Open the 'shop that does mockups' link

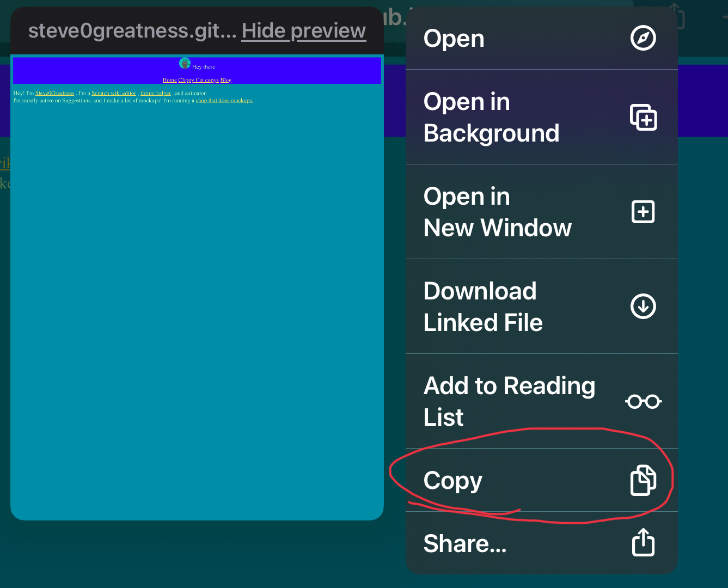224,101
